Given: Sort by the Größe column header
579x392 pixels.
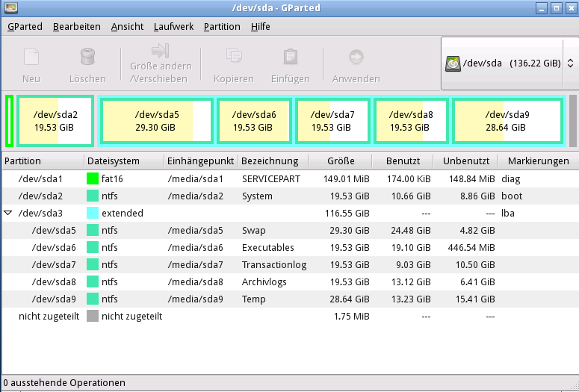Looking at the screenshot, I should pos(341,161).
